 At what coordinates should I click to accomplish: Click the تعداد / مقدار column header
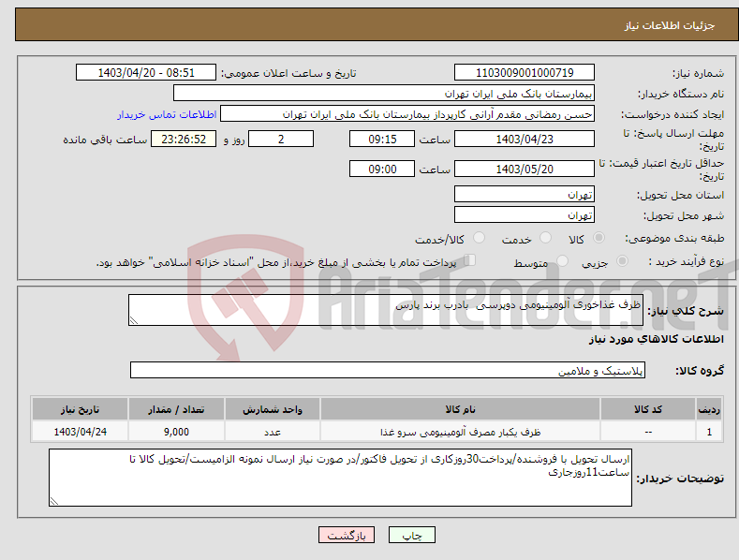[x=176, y=409]
